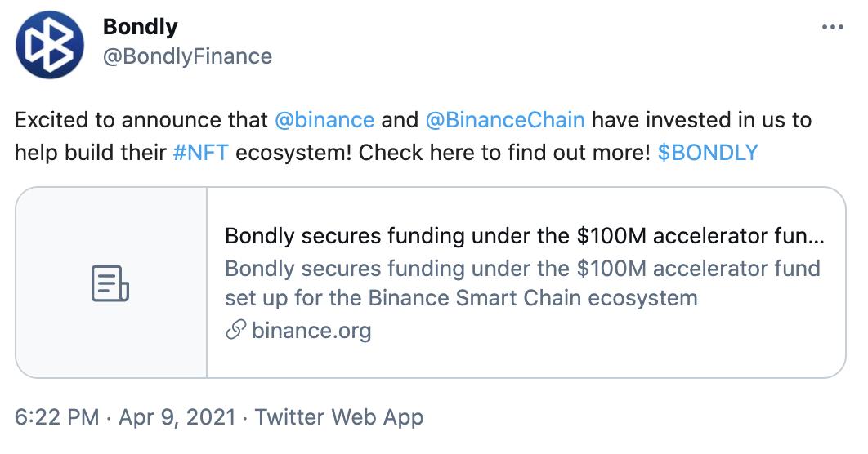This screenshot has width=868, height=454.
Task: Click the article document icon in card
Action: click(x=110, y=283)
